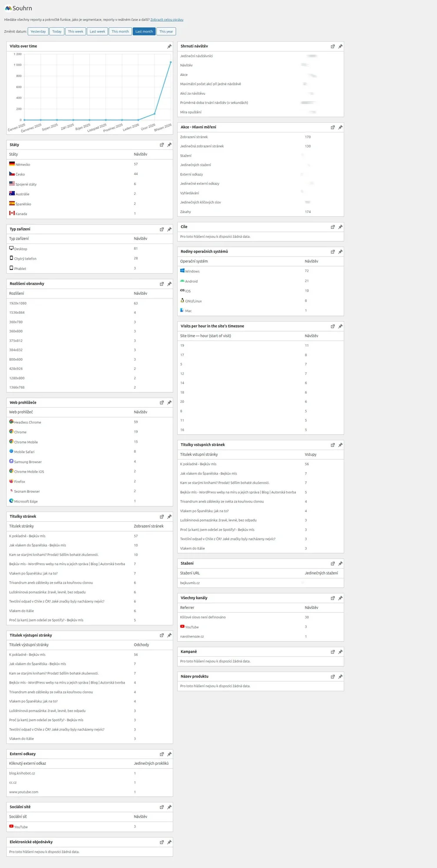437x868 pixels.
Task: Click blog.knihobot.cz external link row
Action: pyautogui.click(x=89, y=773)
